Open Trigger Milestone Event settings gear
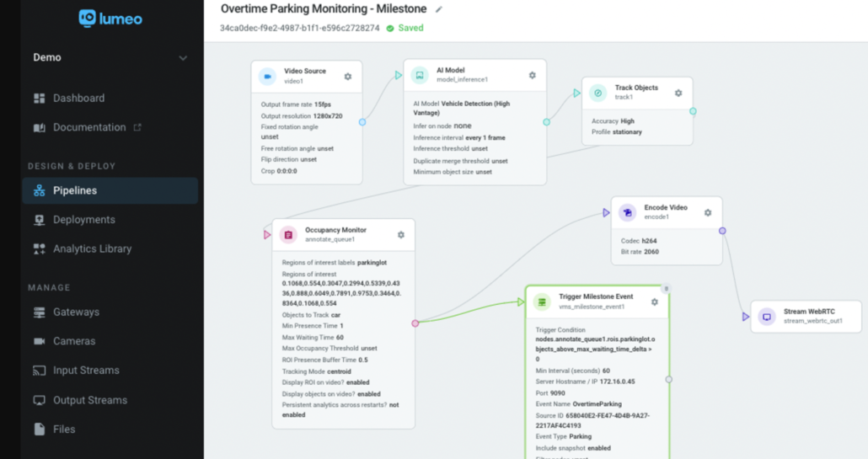The image size is (868, 459). click(655, 302)
